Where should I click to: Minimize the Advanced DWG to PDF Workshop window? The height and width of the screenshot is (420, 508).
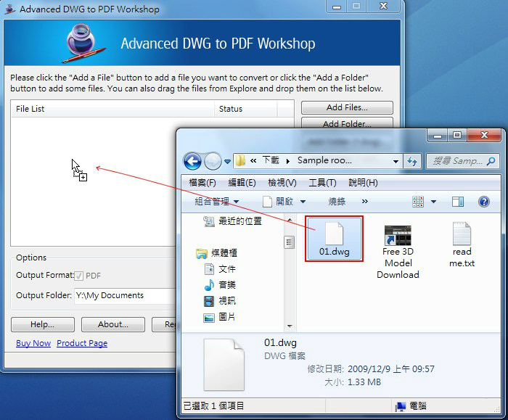[x=337, y=7]
